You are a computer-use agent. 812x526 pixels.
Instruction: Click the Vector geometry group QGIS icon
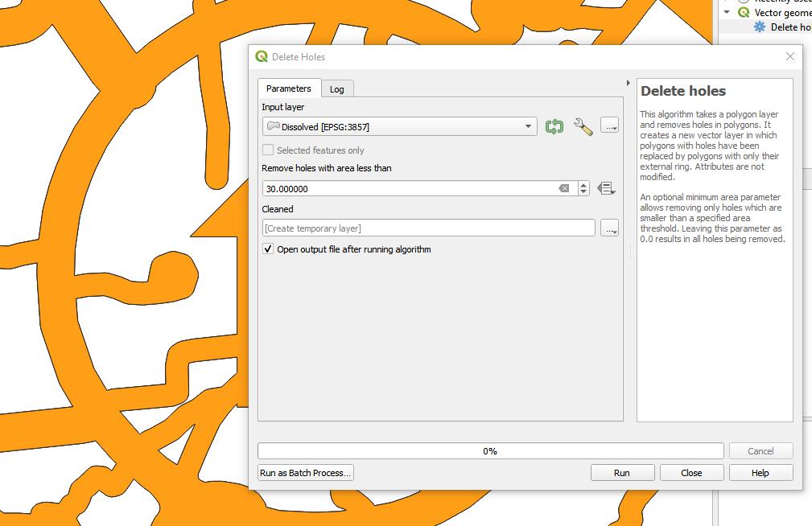point(744,12)
